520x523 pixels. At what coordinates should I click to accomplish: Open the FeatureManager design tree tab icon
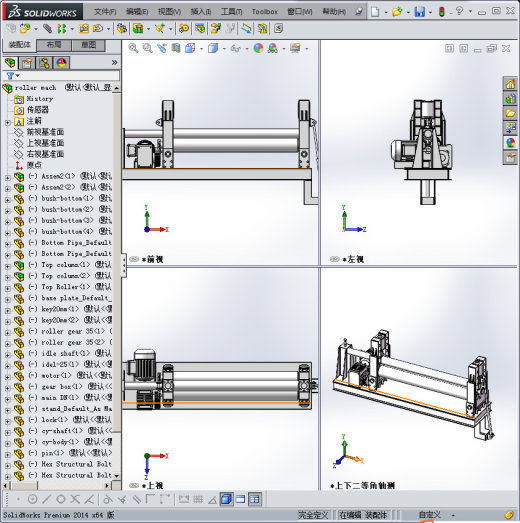pos(10,63)
